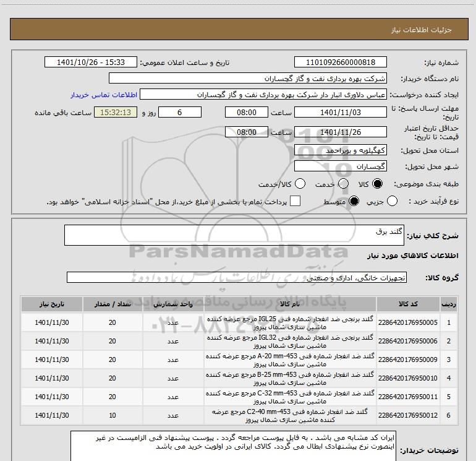Select the کالا radio button
476x461 pixels.
coord(377,184)
